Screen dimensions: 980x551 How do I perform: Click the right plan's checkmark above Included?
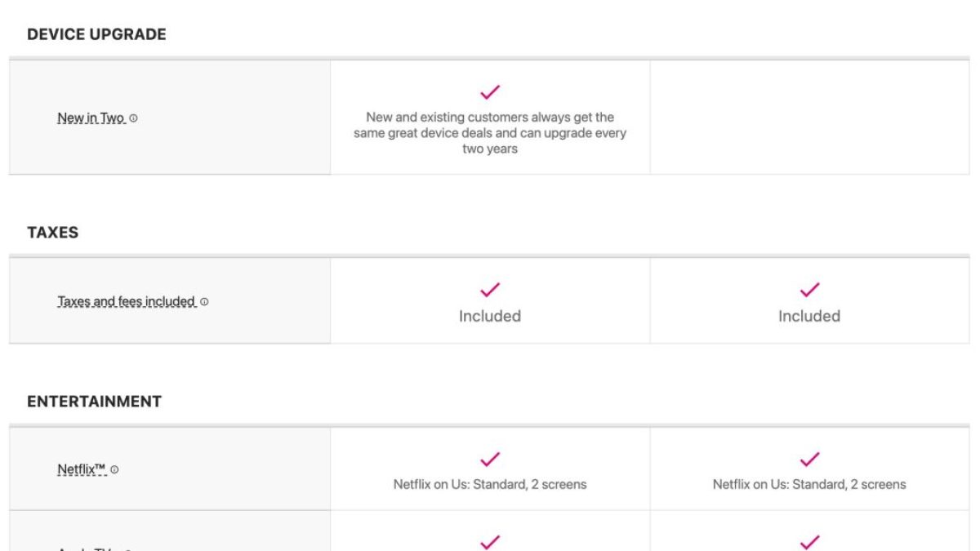click(809, 289)
